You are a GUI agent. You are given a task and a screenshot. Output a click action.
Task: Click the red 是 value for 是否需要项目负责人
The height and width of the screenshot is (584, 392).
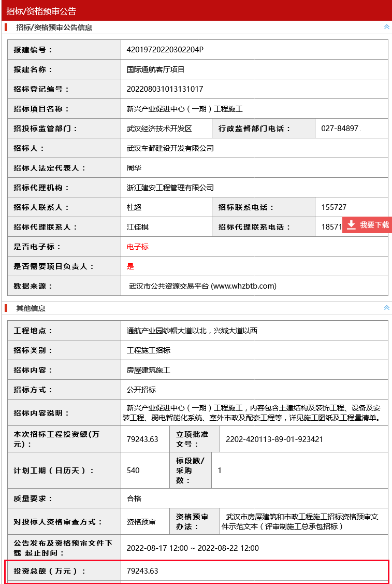coord(130,266)
